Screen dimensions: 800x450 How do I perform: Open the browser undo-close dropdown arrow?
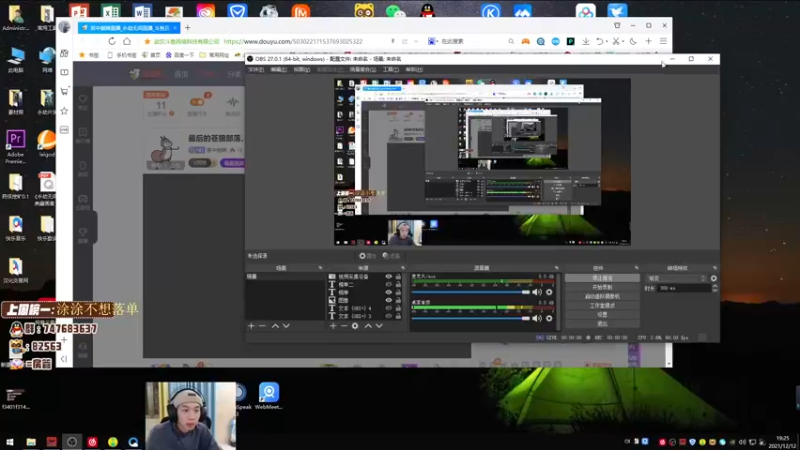click(x=607, y=41)
